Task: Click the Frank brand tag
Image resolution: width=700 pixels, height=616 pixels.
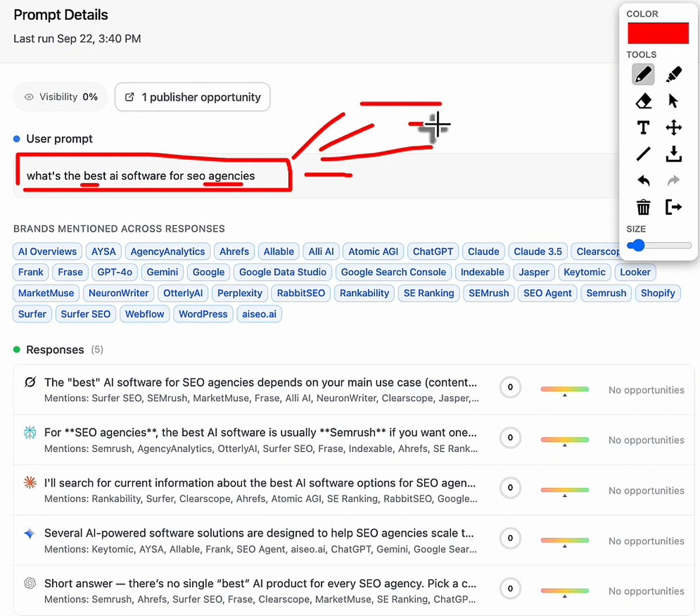Action: click(x=30, y=272)
